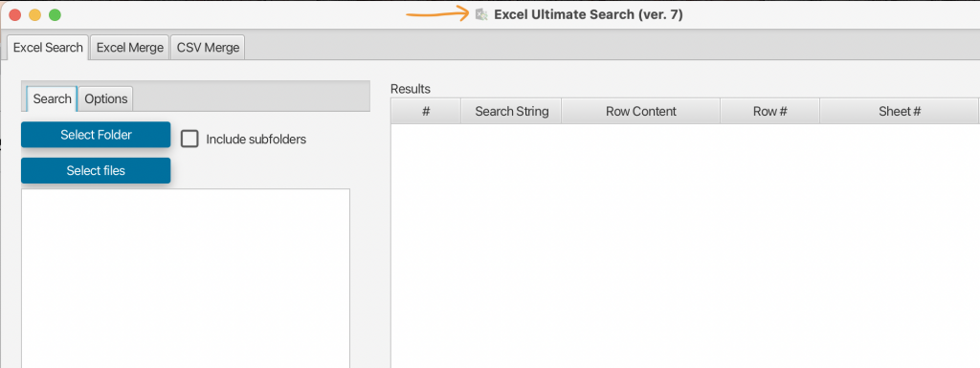Click inside the empty selected files list
Screen dimensions: 980x368
click(x=186, y=278)
